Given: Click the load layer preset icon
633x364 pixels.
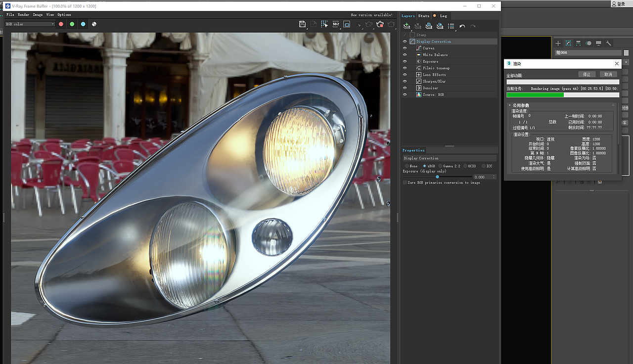Looking at the screenshot, I should [x=440, y=26].
